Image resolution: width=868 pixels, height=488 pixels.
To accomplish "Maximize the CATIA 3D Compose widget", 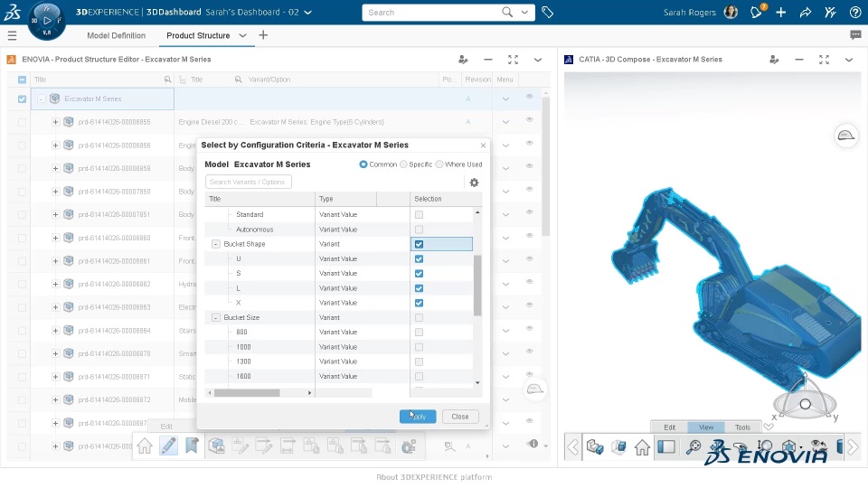I will tap(824, 60).
